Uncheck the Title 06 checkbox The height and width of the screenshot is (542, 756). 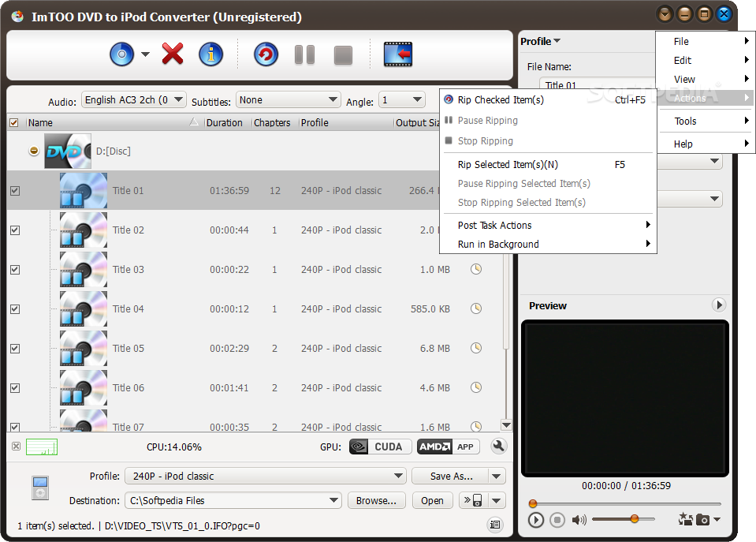pos(15,388)
